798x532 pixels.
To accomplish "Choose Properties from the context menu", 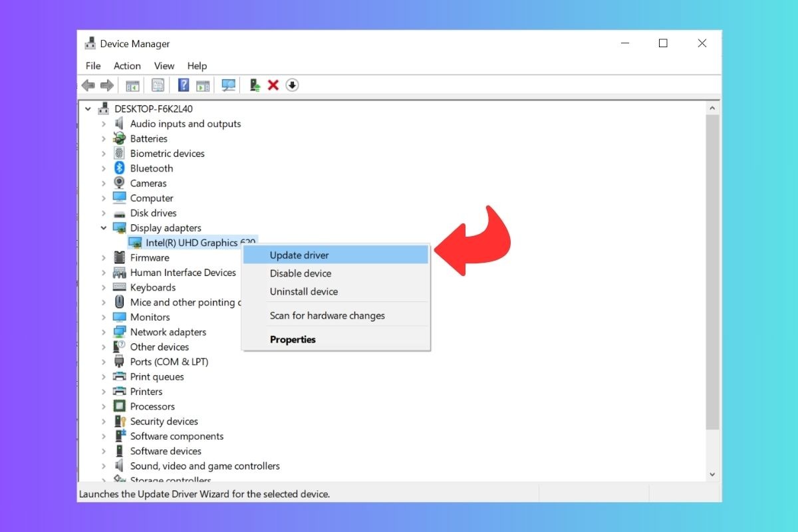I will click(336, 339).
